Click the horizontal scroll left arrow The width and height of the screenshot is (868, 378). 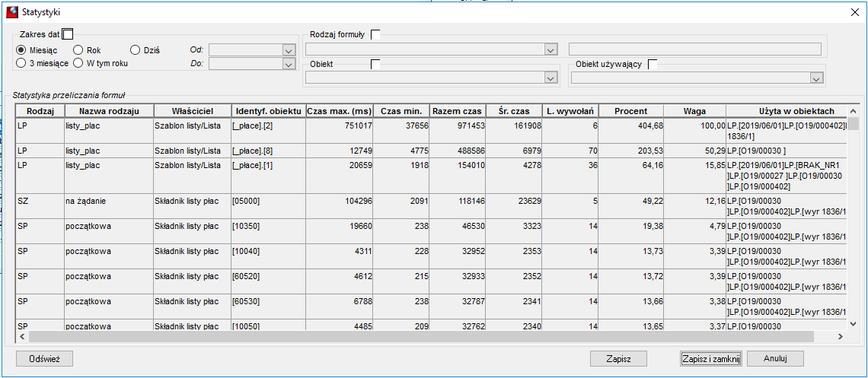[x=23, y=335]
